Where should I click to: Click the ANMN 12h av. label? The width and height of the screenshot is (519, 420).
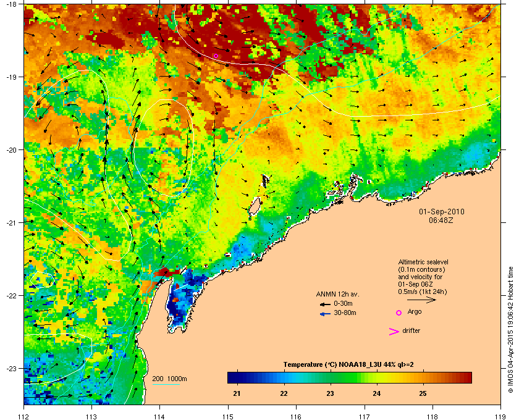[337, 294]
